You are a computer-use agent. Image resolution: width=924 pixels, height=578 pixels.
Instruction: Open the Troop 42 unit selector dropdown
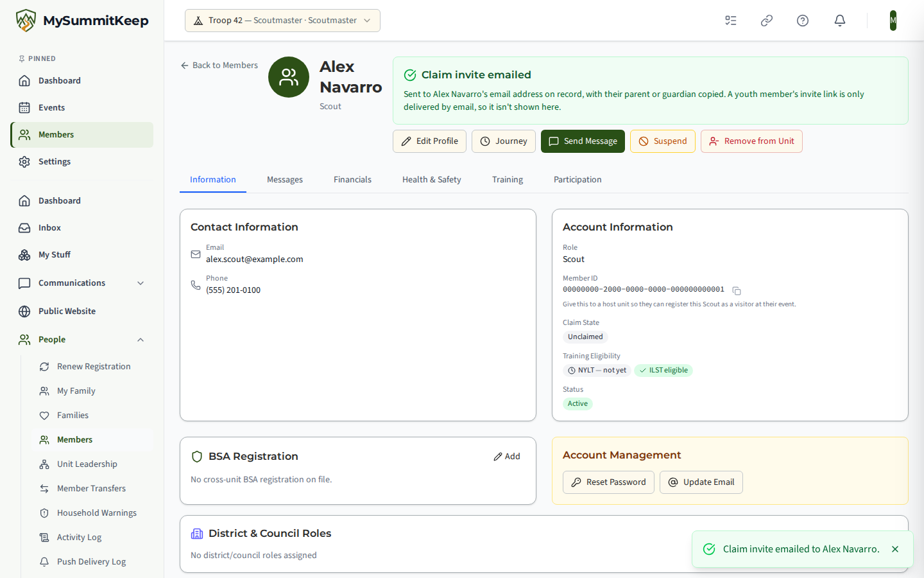coord(282,21)
